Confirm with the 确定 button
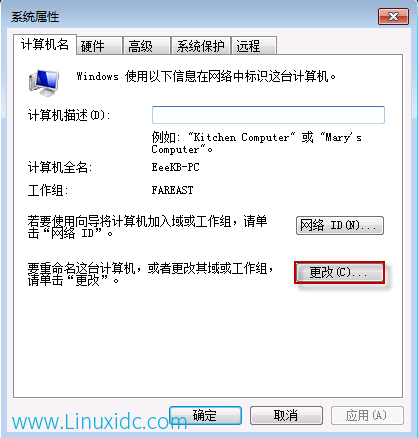 205,415
